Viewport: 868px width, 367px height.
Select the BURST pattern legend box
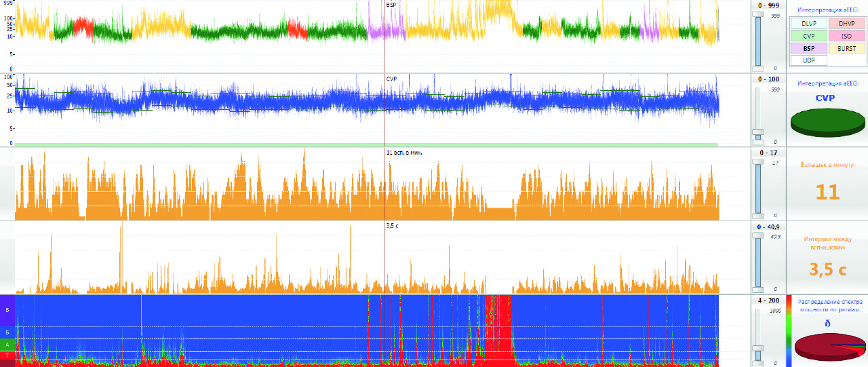tap(846, 49)
